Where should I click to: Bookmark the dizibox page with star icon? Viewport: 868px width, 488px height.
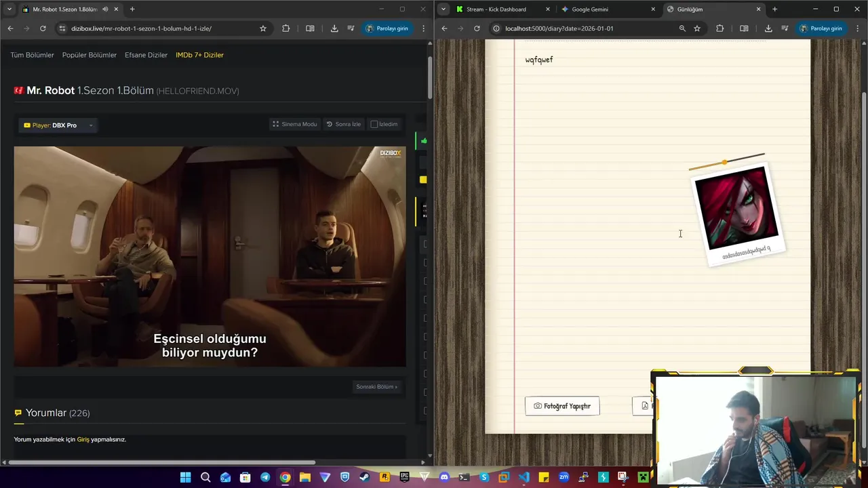pyautogui.click(x=263, y=28)
